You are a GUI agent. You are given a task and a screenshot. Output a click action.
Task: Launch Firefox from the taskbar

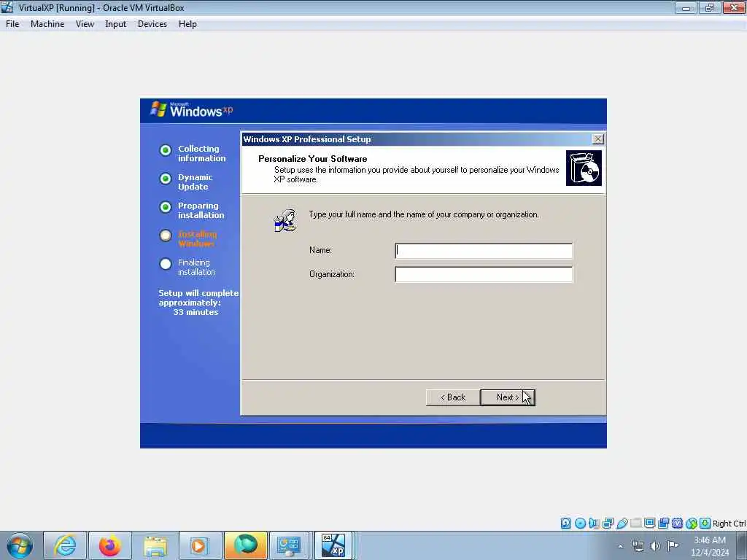[x=110, y=545]
